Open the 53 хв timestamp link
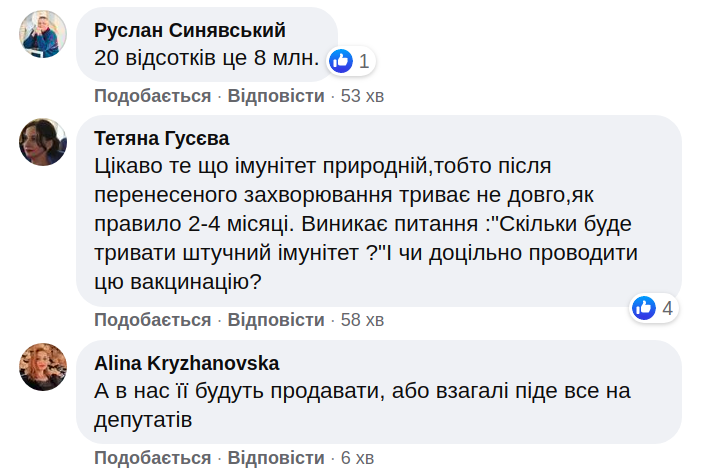The height and width of the screenshot is (474, 706). 363,96
